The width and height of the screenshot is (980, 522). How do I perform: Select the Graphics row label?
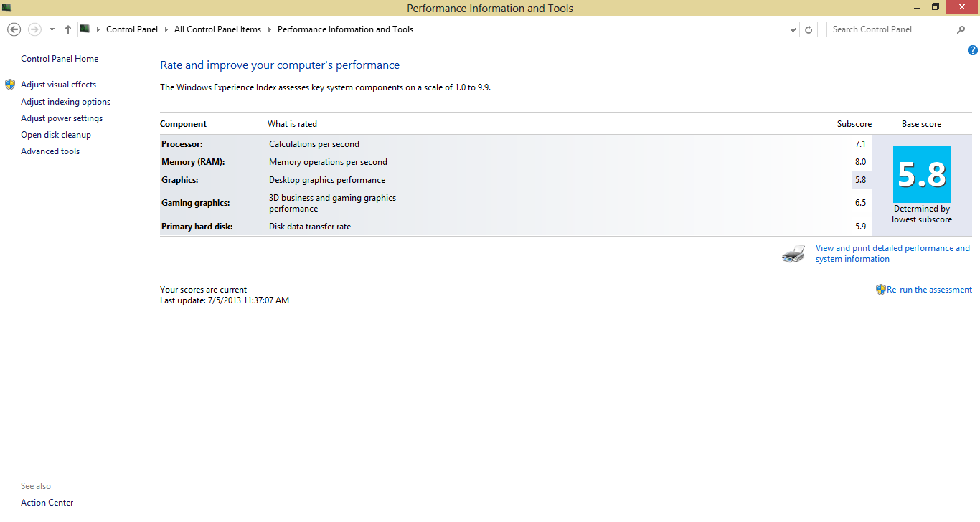[x=180, y=180]
